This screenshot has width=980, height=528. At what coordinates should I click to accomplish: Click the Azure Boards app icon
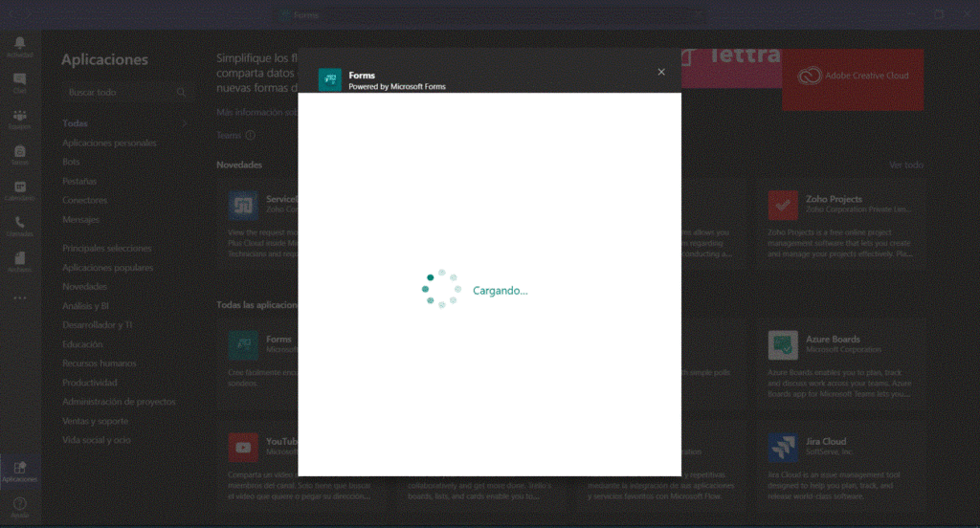coord(783,344)
